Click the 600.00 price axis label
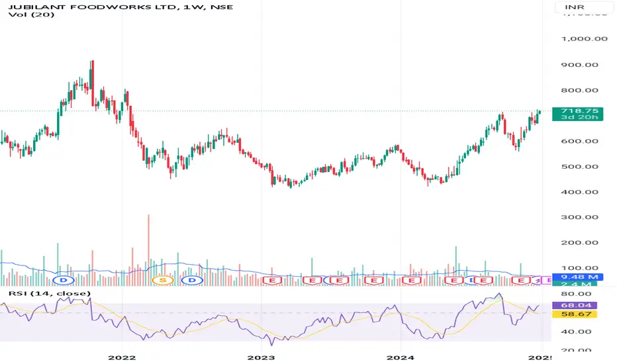Viewport: 617px width, 364px height. click(580, 141)
